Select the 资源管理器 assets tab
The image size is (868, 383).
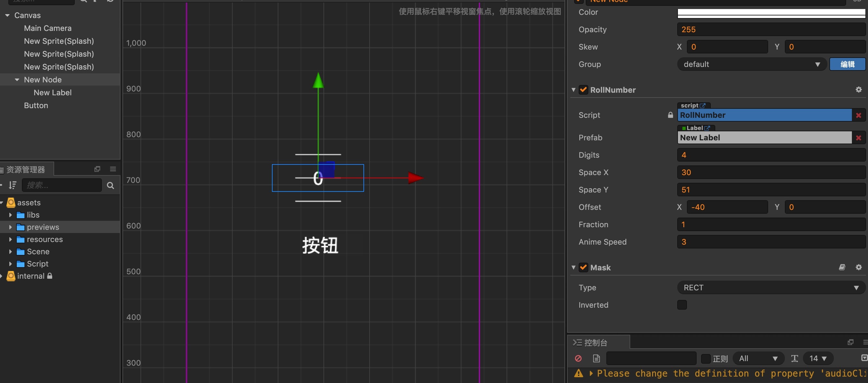pyautogui.click(x=25, y=169)
